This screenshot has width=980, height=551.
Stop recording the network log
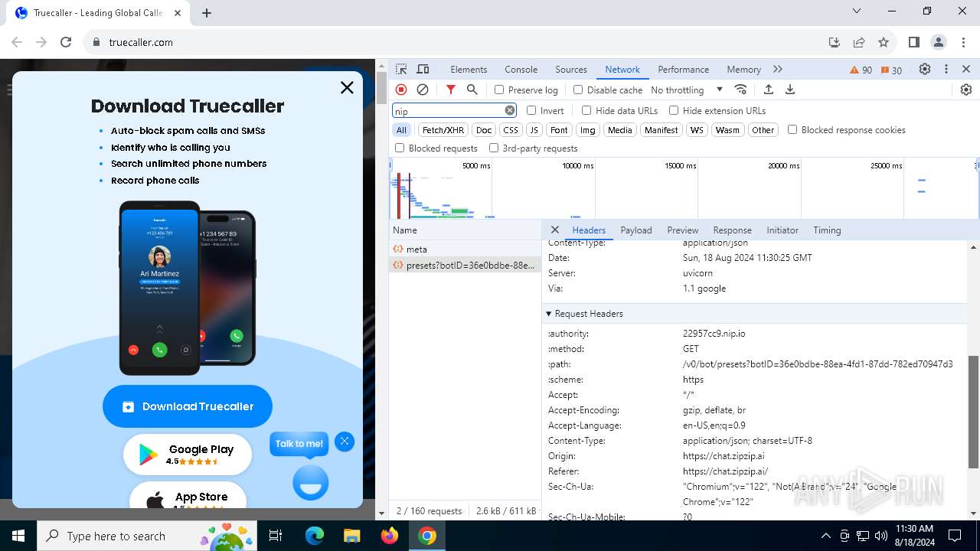(x=401, y=90)
